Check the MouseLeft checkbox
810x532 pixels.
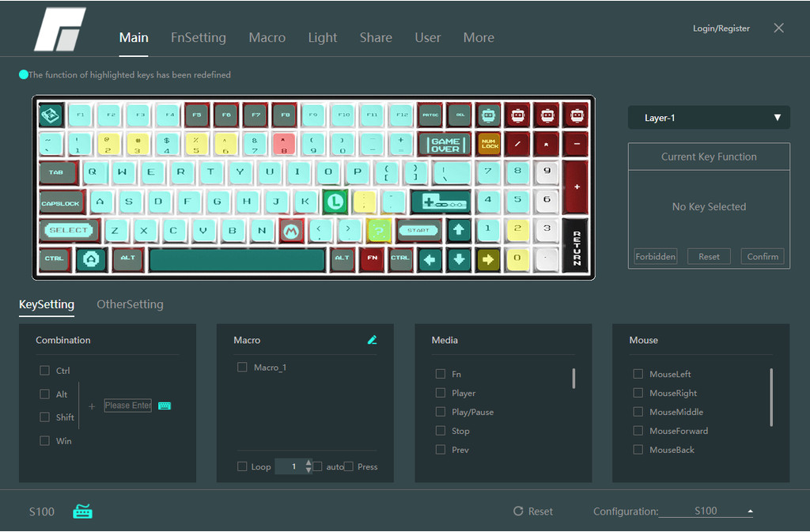click(x=638, y=374)
